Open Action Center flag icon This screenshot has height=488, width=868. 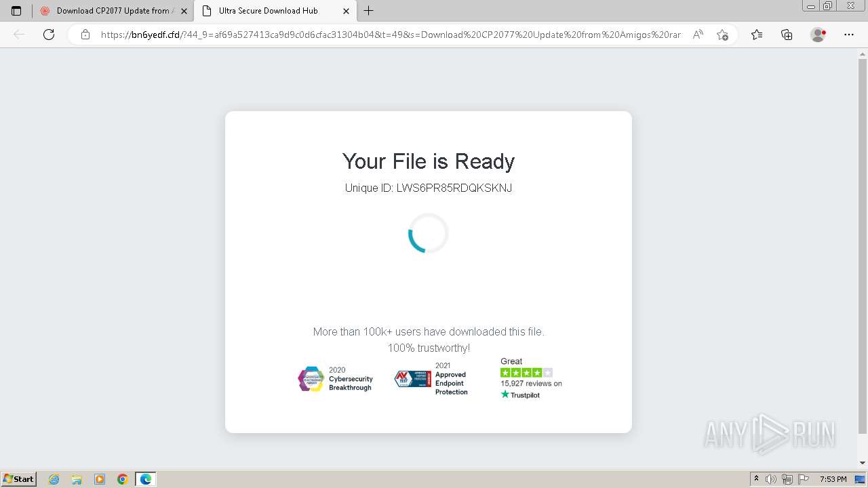(803, 479)
